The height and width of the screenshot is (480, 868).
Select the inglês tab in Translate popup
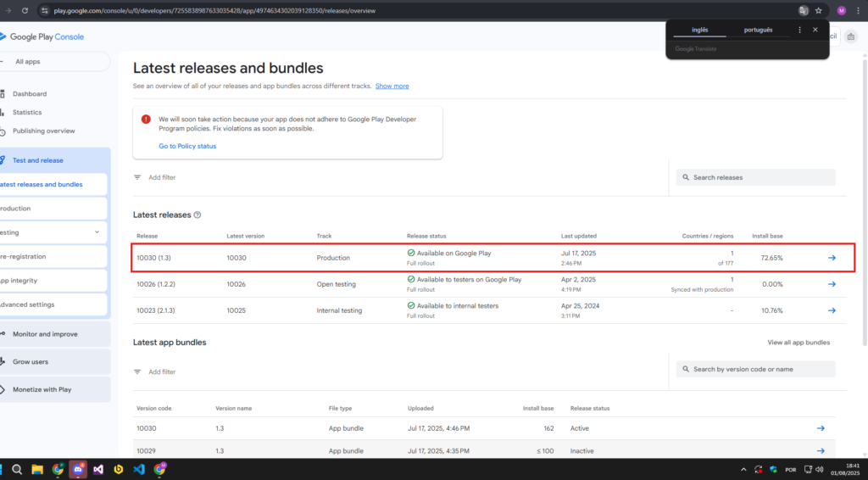click(699, 30)
